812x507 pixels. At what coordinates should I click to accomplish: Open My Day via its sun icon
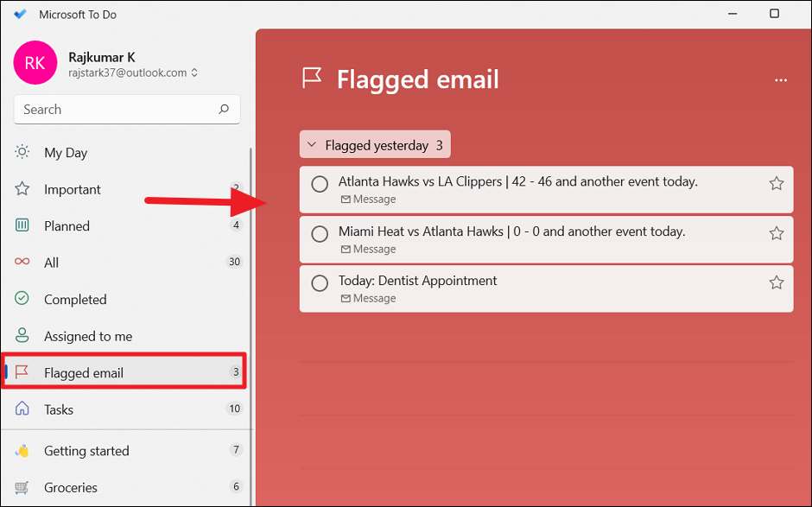pyautogui.click(x=22, y=152)
